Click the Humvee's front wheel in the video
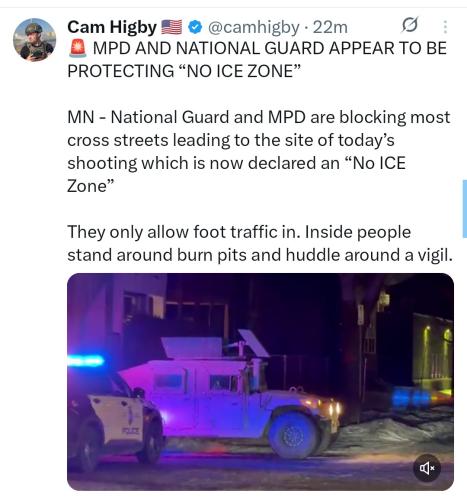The height and width of the screenshot is (500, 467). (293, 435)
